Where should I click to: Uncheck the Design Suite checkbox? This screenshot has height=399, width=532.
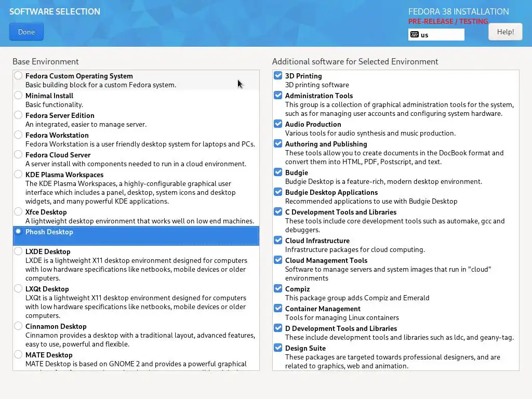coord(278,348)
